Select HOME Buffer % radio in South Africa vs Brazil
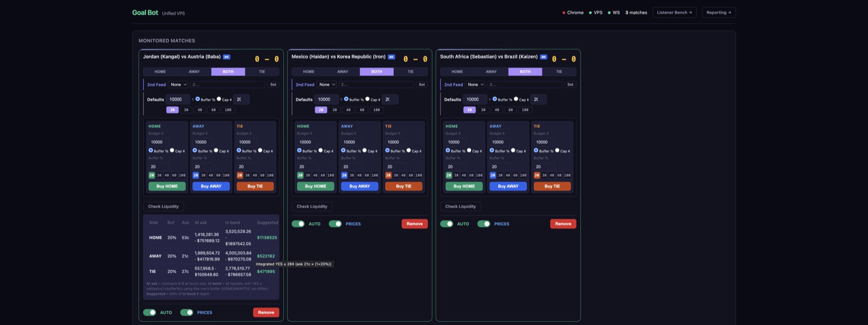The height and width of the screenshot is (325, 868). tap(448, 150)
